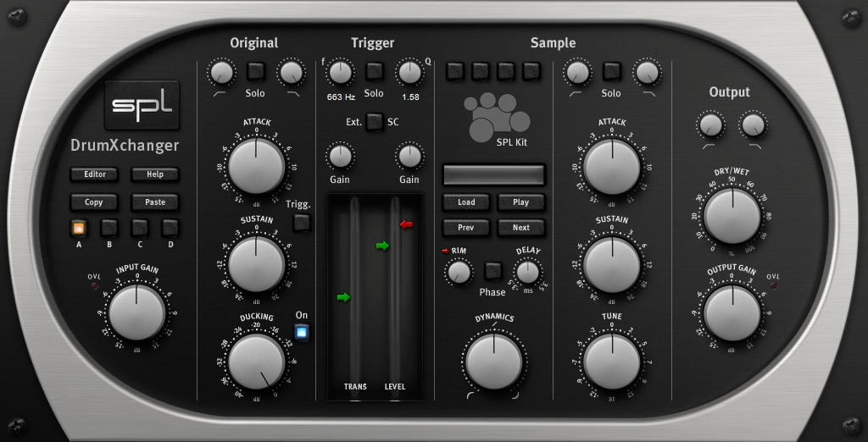Screen dimensions: 868x442
Task: Click the Original section high-pass filter knob
Action: click(221, 73)
